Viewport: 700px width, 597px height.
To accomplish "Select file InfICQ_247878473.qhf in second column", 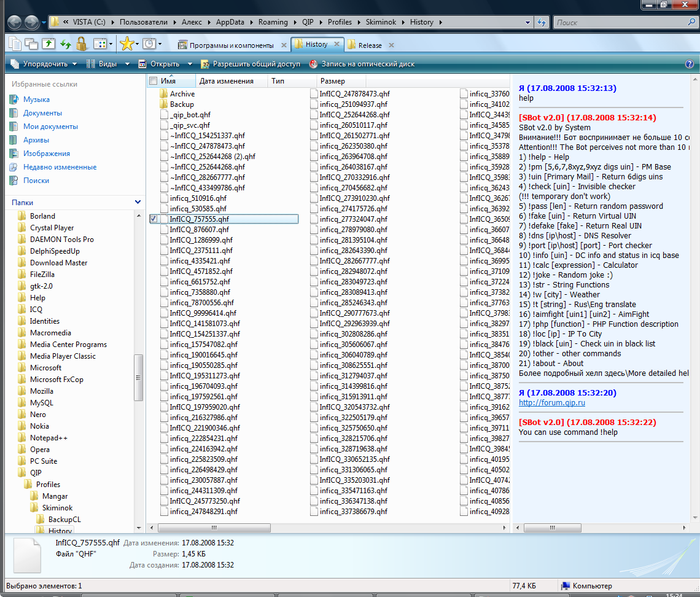I will pyautogui.click(x=349, y=94).
